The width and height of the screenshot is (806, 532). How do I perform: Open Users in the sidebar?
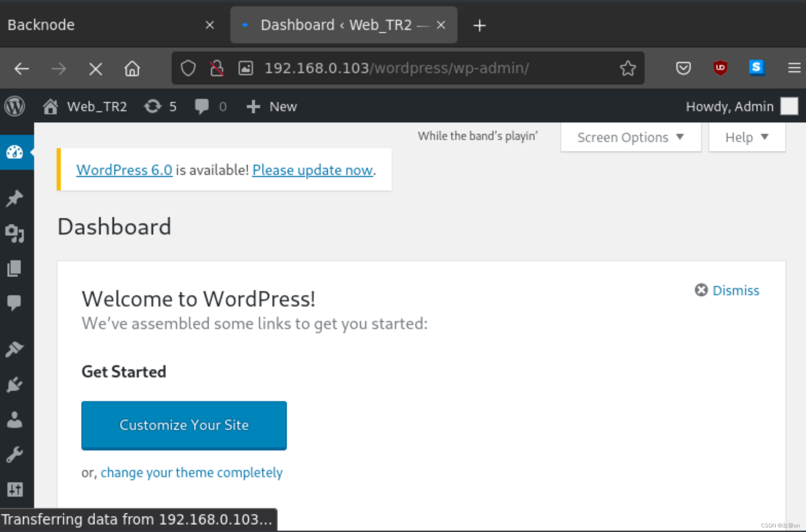(15, 420)
